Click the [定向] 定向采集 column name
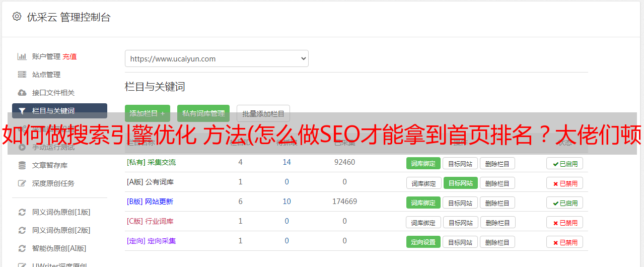Image resolution: width=644 pixels, height=267 pixels. pos(151,241)
